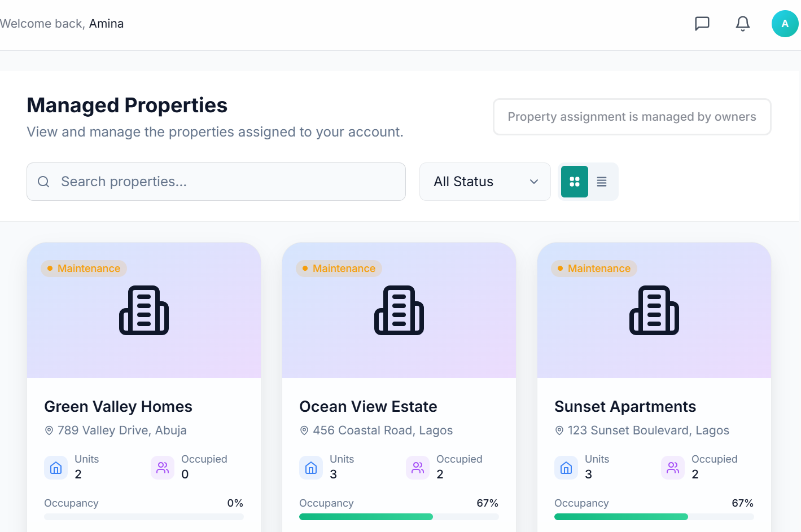Click Maintenance badge on Ocean View Estate

pos(339,269)
